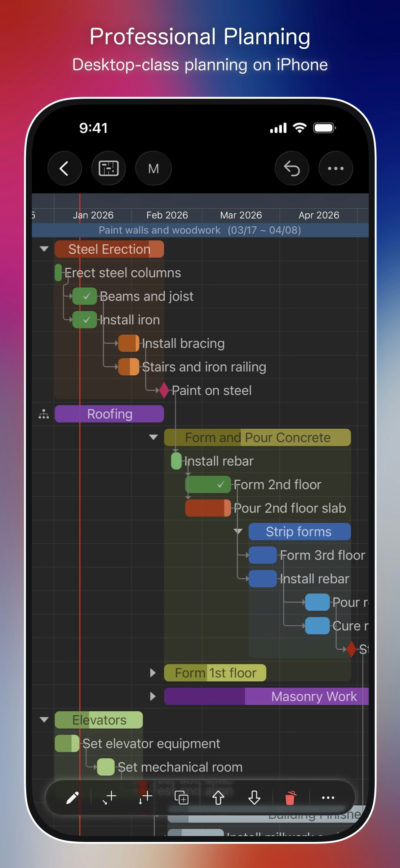400x868 pixels.
Task: Collapse Form and Pour Concrete group
Action: (x=153, y=437)
